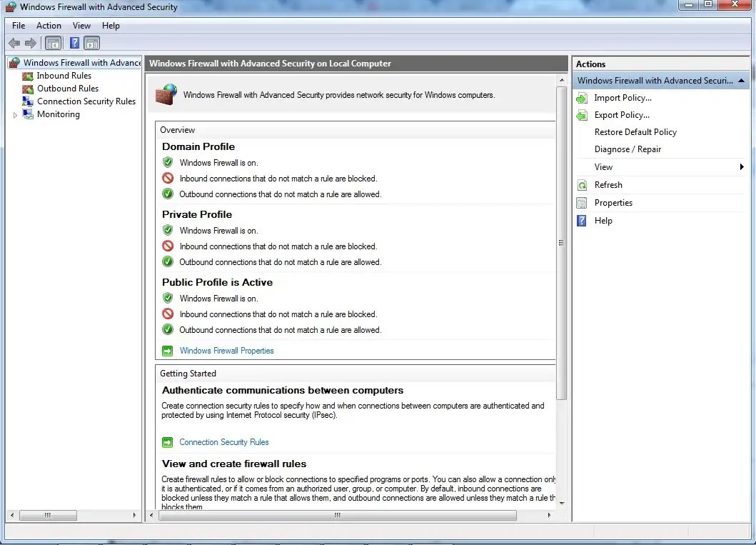This screenshot has width=756, height=545.
Task: Expand the View submenu arrow in Actions
Action: [x=742, y=167]
